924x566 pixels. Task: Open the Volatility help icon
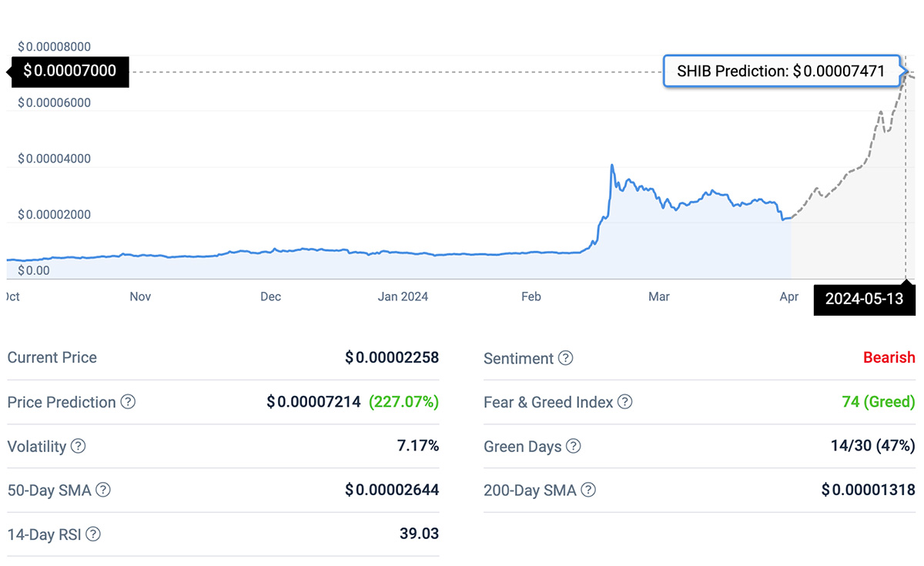coord(78,446)
